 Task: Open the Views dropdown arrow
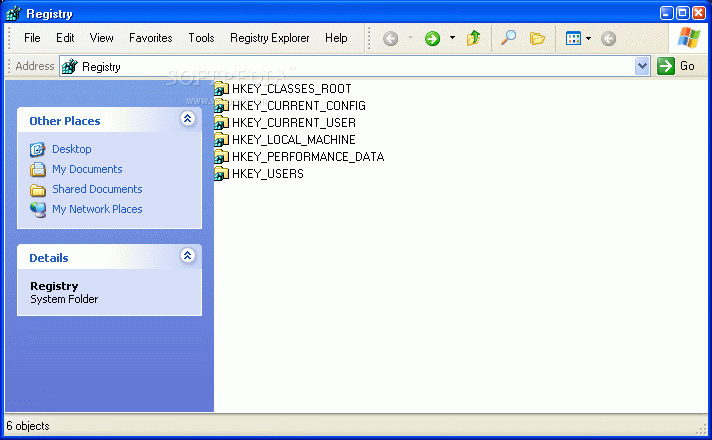point(588,38)
